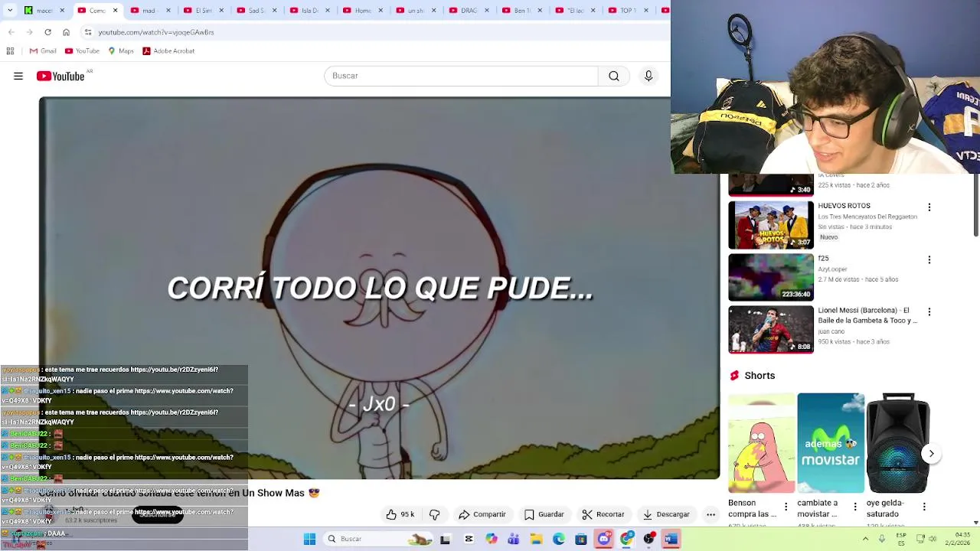Screen dimensions: 980x551
Task: Go to the YouTube home logo
Action: click(x=60, y=76)
